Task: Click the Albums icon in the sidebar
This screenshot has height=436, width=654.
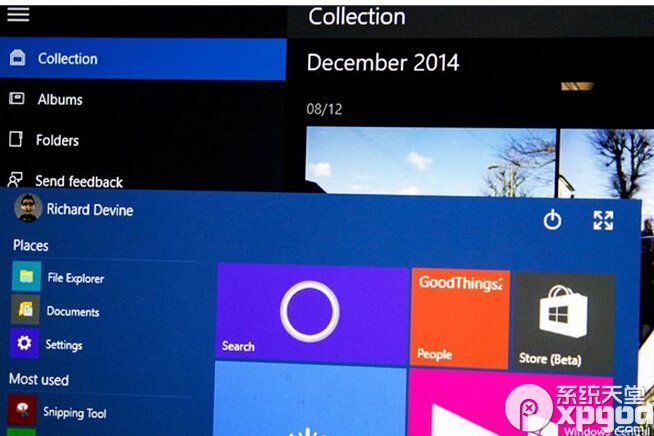Action: coord(17,98)
